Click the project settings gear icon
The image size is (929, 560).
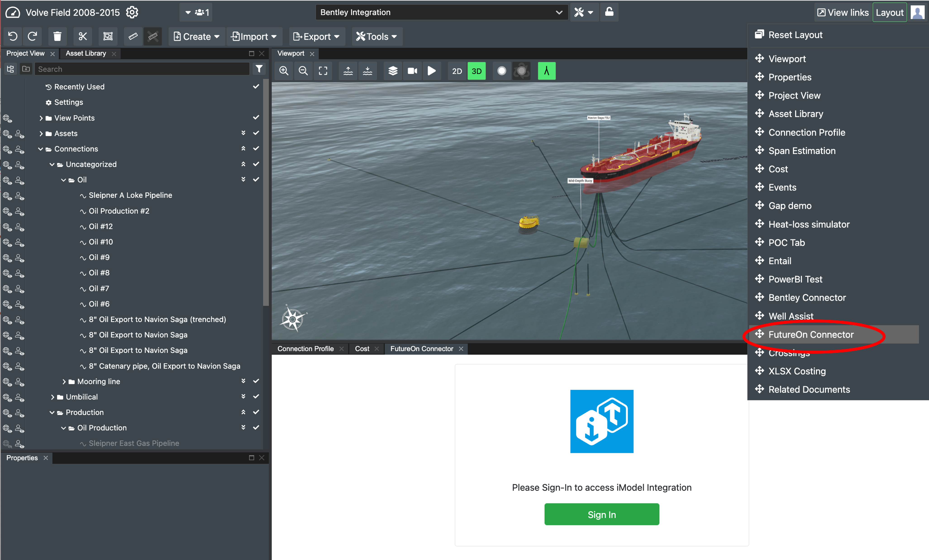132,12
